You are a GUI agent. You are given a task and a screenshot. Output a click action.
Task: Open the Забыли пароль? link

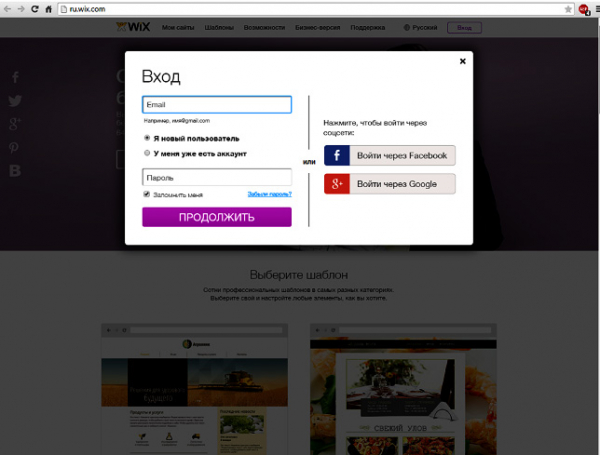click(x=269, y=194)
